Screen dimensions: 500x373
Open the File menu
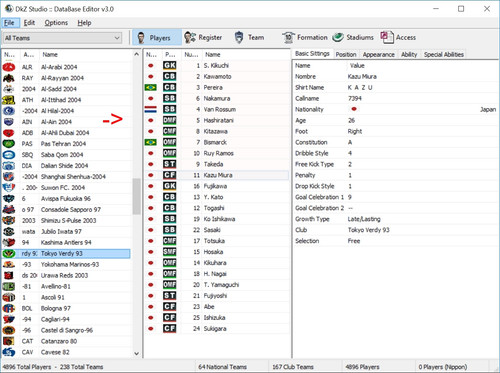click(9, 23)
